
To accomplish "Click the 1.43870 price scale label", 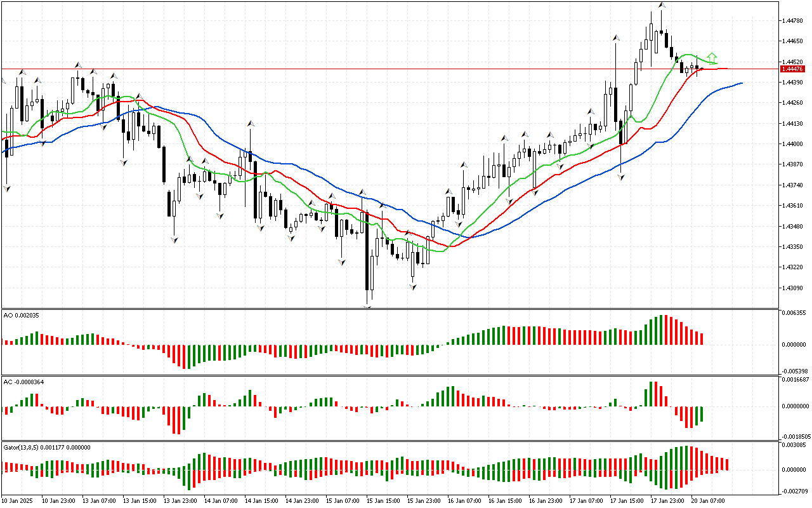I will coord(792,164).
